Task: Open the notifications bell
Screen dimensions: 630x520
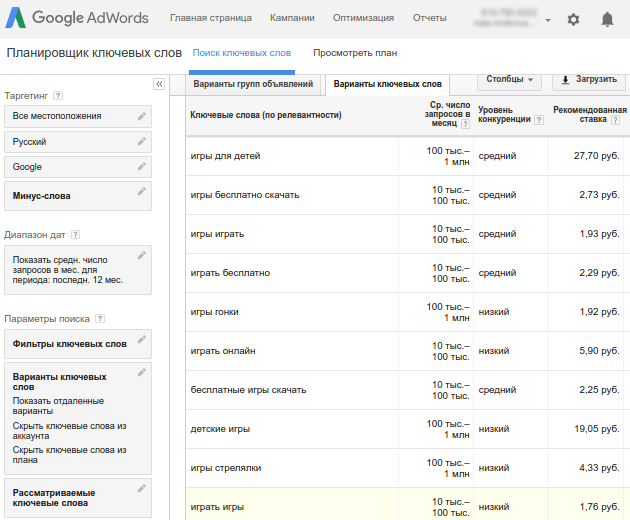Action: coord(607,19)
